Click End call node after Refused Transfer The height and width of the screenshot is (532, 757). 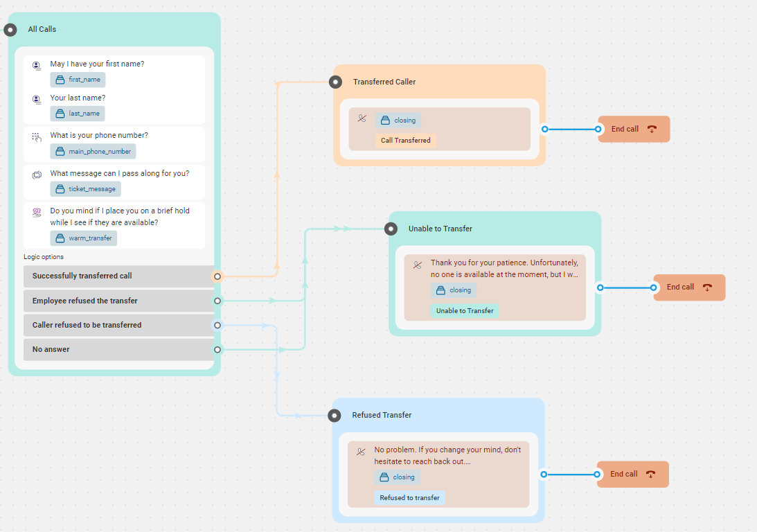pyautogui.click(x=633, y=474)
